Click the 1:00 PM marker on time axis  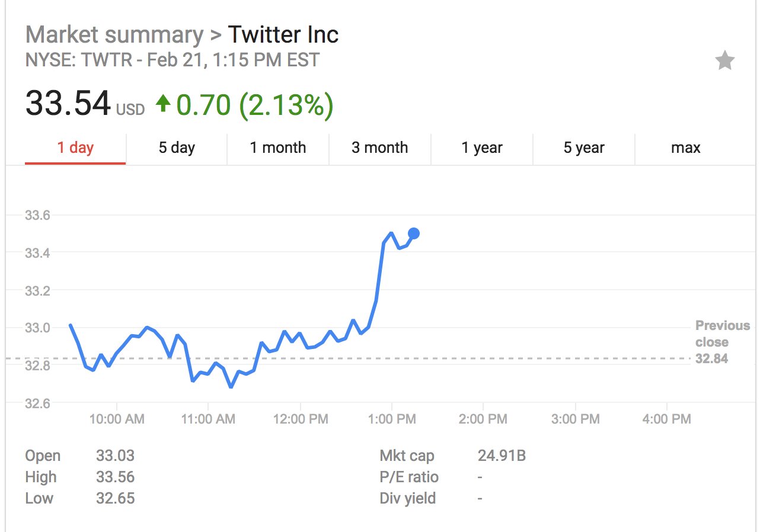(x=392, y=419)
